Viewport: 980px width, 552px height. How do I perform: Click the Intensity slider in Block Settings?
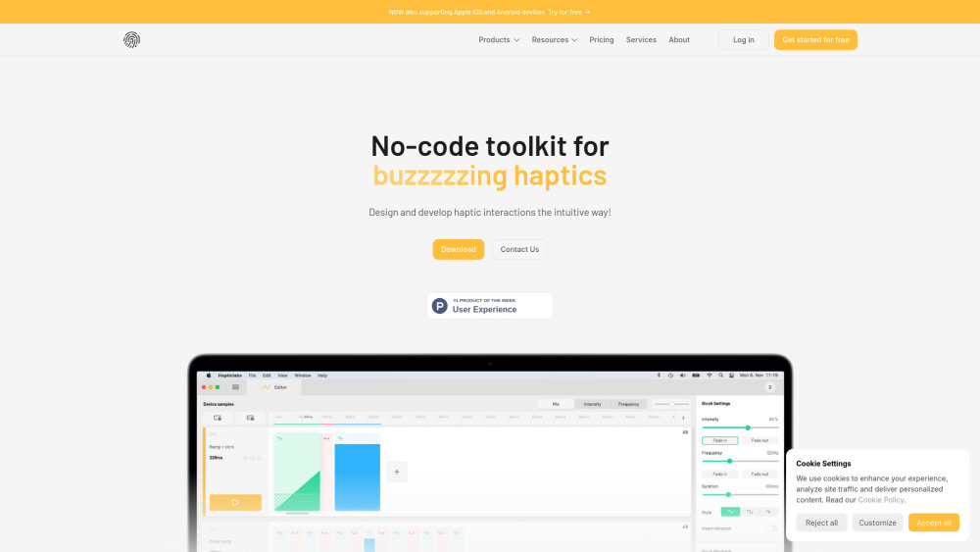(x=747, y=427)
